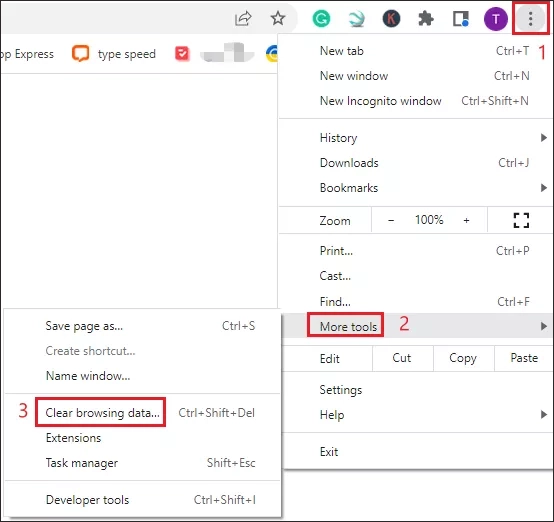
Task: Click the blurred bookmark item
Action: [x=227, y=53]
